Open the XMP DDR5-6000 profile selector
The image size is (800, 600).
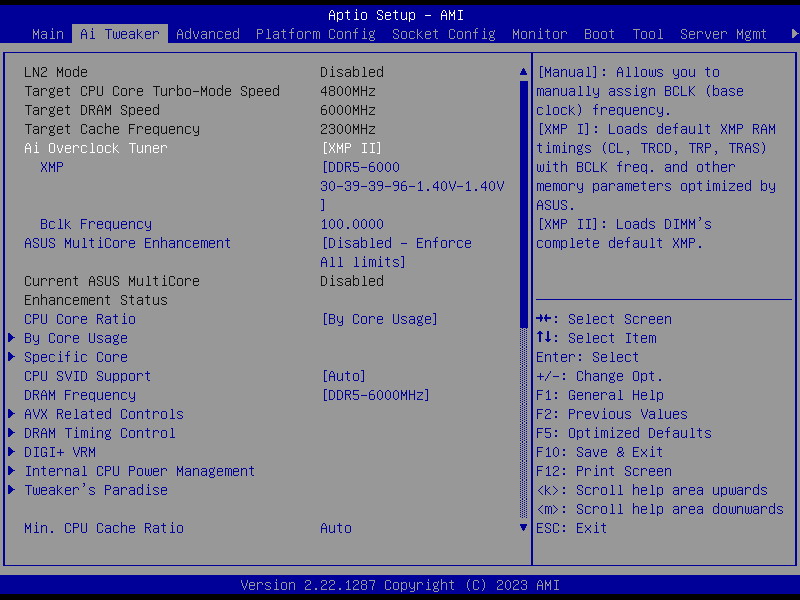pyautogui.click(x=412, y=186)
